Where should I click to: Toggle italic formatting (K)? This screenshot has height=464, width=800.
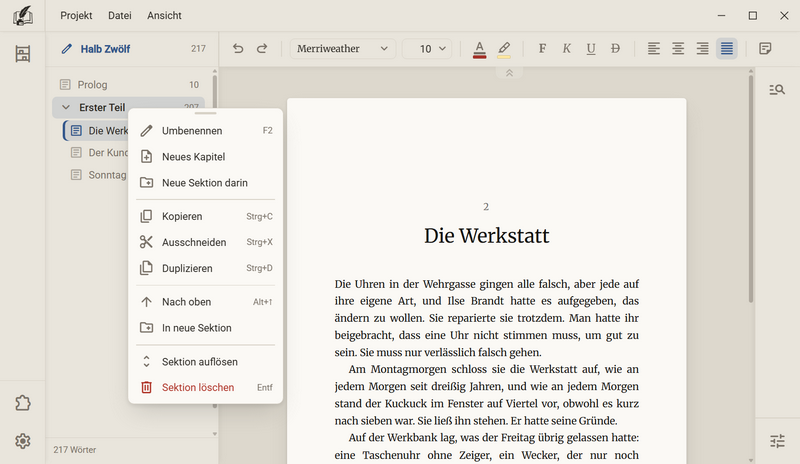coord(566,48)
